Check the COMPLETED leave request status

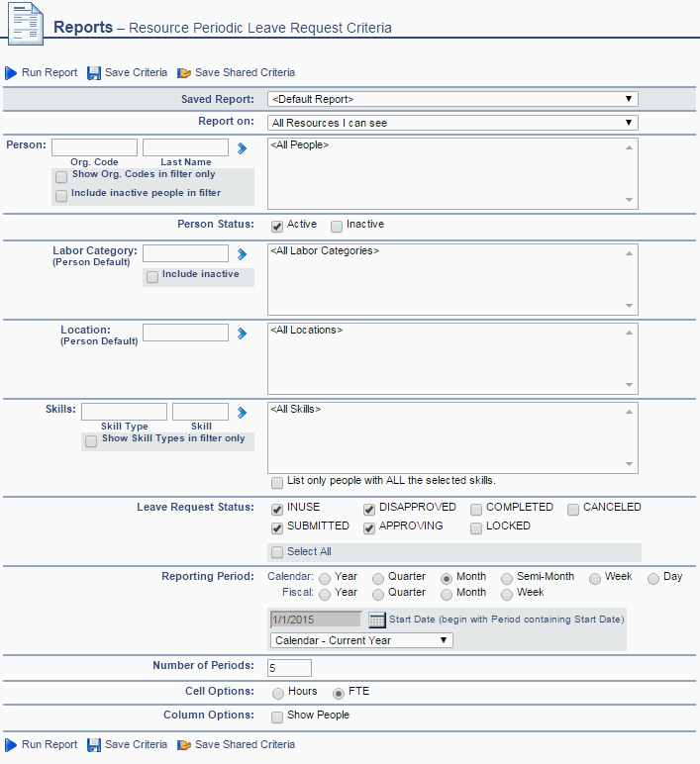coord(476,510)
